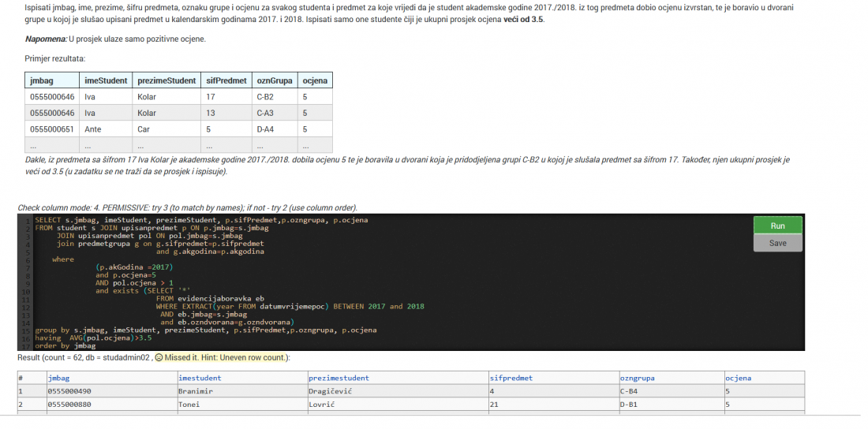
Task: Select the '#' column header in results
Action: click(x=32, y=378)
